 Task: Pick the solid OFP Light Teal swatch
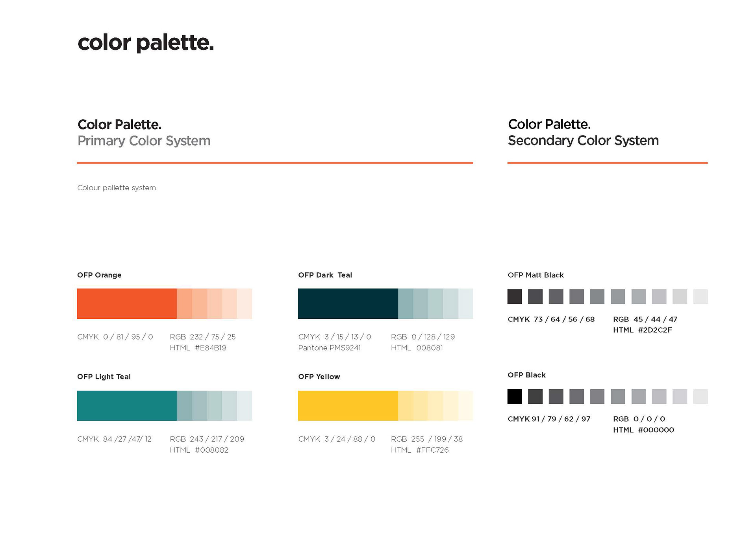pos(127,405)
